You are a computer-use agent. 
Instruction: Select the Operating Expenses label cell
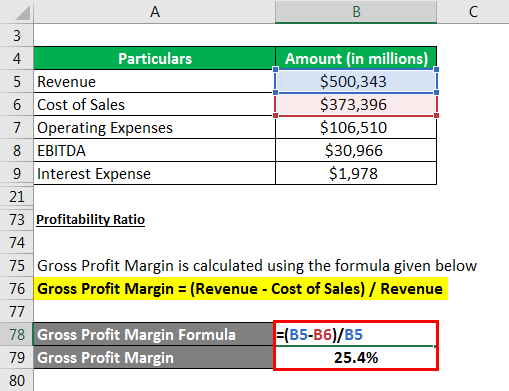155,127
